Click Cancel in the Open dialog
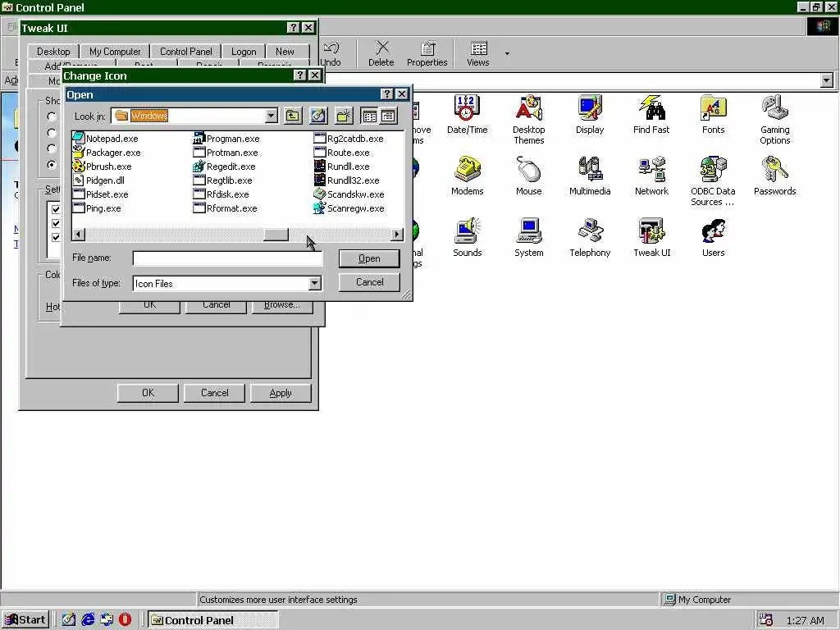 tap(369, 282)
